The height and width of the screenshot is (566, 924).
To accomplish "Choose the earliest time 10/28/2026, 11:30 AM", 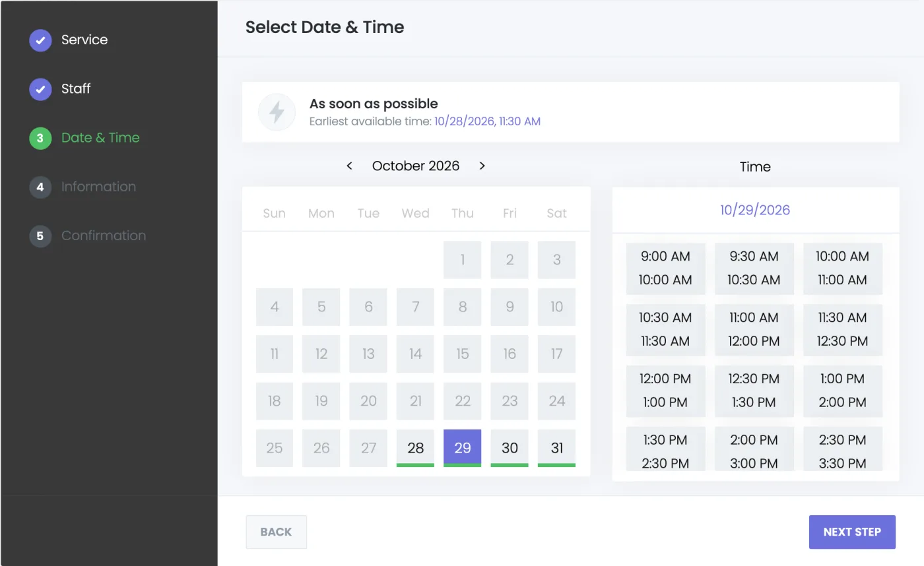I will click(x=487, y=121).
